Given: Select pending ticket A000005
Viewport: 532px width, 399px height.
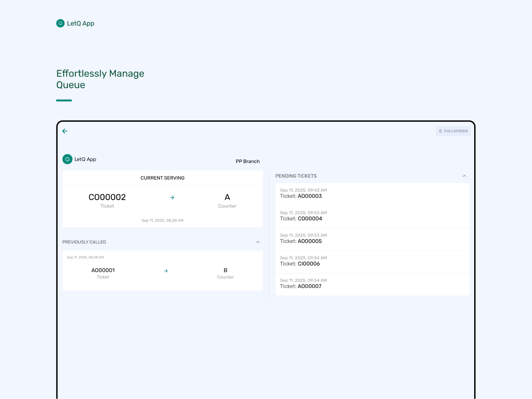Looking at the screenshot, I should pyautogui.click(x=372, y=239).
